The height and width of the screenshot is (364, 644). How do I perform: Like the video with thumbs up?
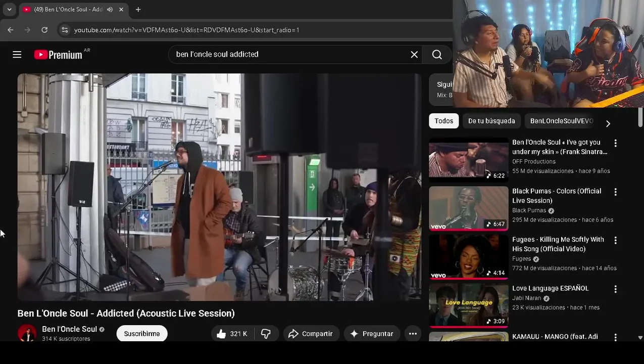coord(231,334)
